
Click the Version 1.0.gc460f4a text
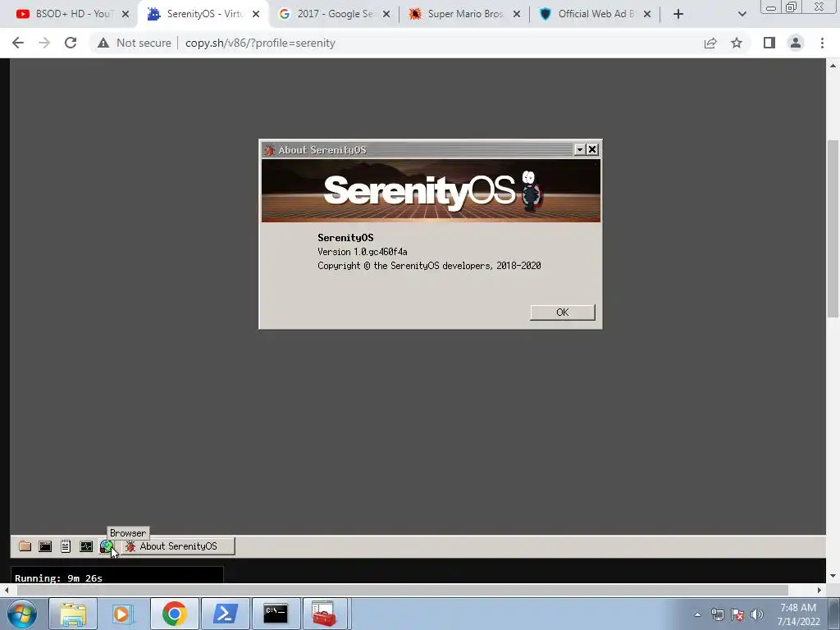click(362, 252)
